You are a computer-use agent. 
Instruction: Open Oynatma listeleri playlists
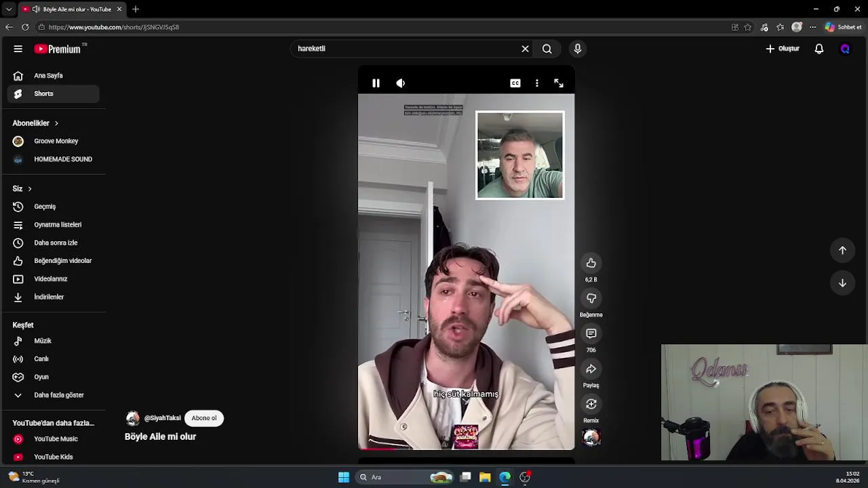click(x=53, y=225)
